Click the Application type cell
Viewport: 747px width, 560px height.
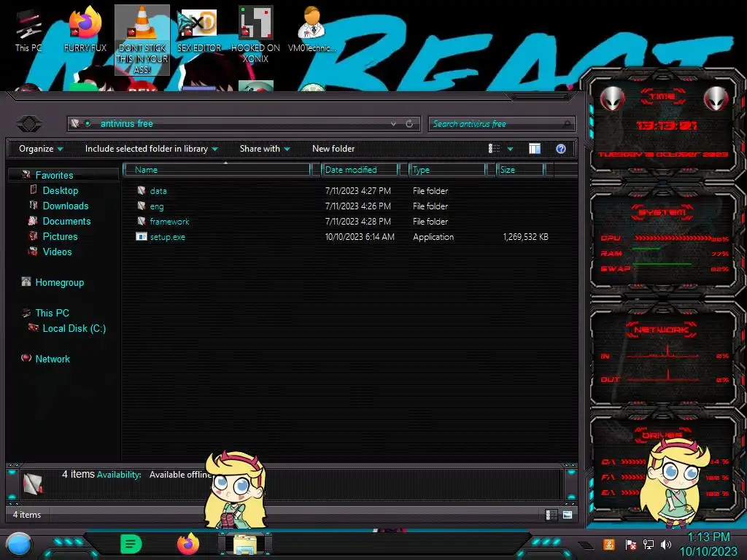(x=433, y=237)
